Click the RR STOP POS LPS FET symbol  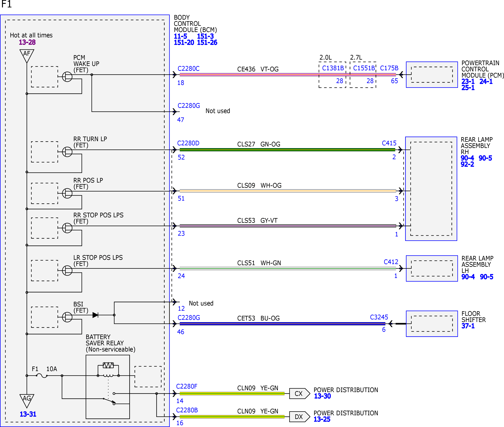(67, 228)
